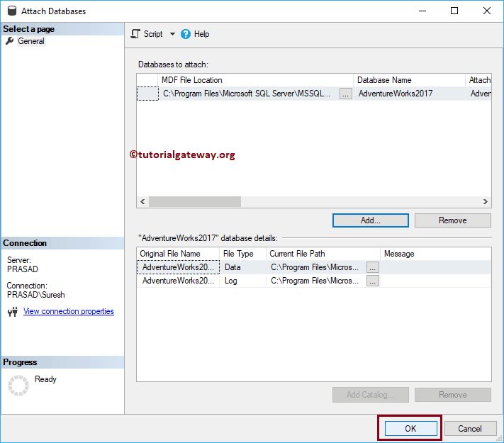504x443 pixels.
Task: Click the PRASAD server name text
Action: tap(23, 269)
